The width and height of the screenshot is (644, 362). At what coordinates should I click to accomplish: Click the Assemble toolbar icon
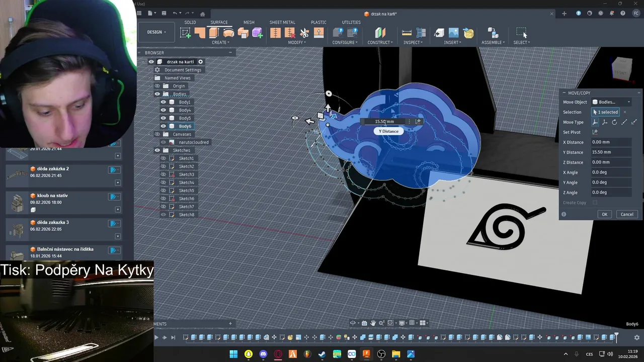click(x=493, y=33)
